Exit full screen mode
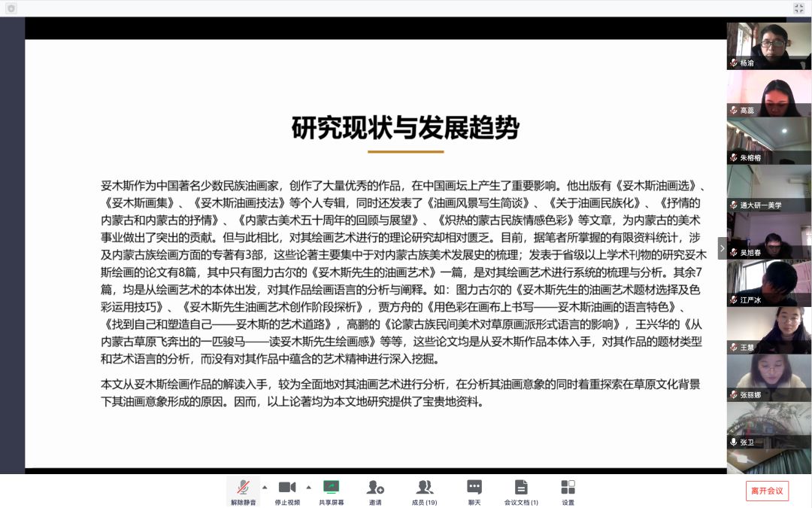812x508 pixels. click(798, 8)
